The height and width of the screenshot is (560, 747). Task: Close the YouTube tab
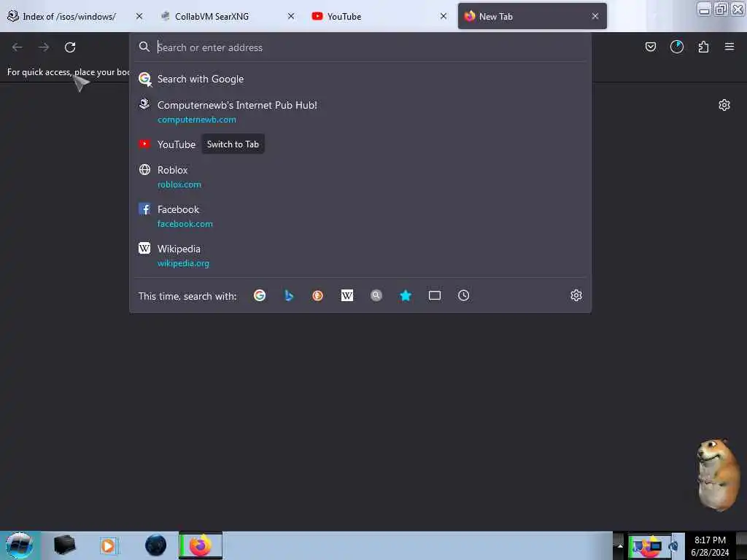tap(444, 16)
